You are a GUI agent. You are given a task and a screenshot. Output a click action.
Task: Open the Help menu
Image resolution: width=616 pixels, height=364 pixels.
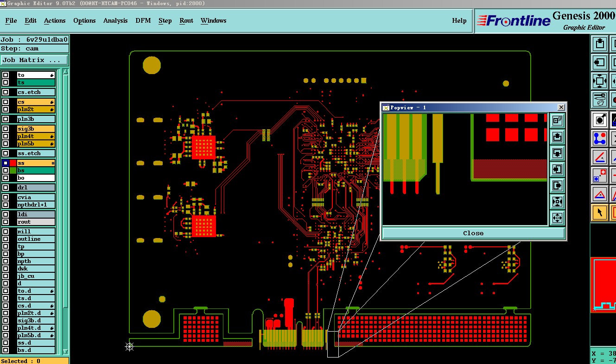(459, 20)
